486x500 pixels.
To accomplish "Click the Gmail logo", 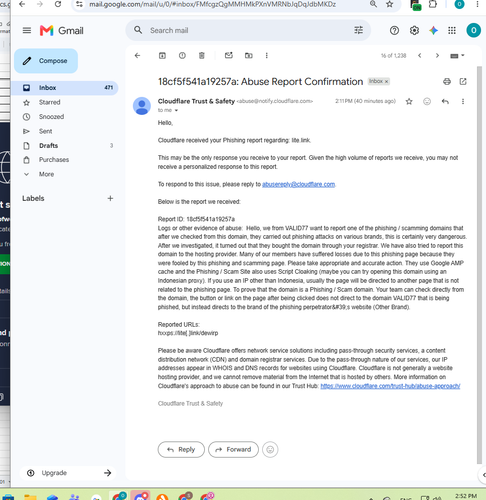I will coord(62,31).
